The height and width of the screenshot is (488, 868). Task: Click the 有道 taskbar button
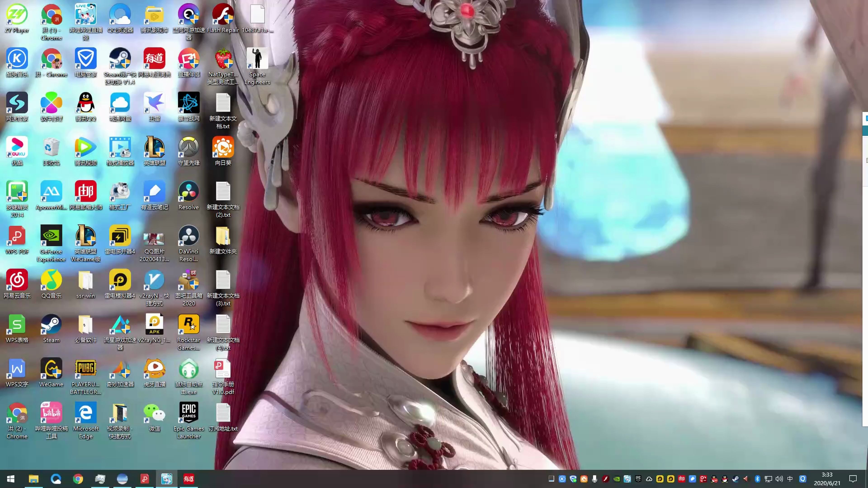[x=189, y=479]
